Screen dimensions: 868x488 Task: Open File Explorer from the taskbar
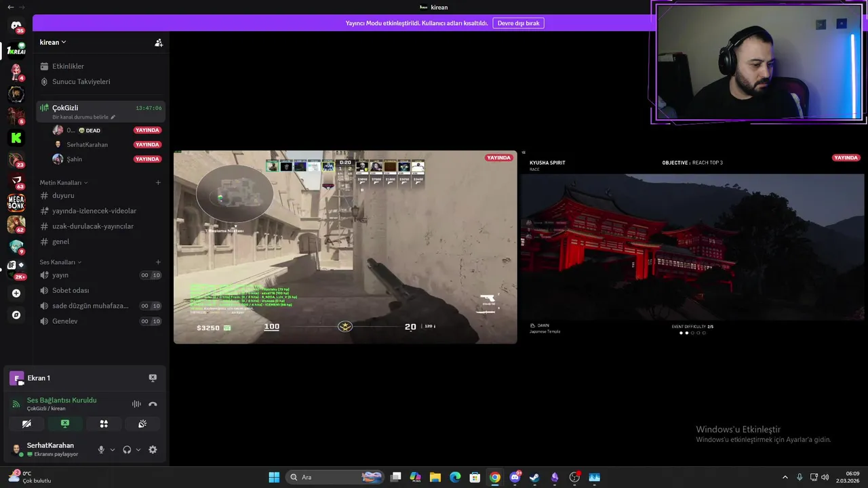pos(435,477)
